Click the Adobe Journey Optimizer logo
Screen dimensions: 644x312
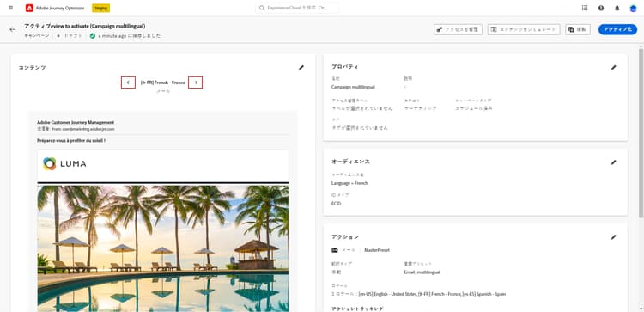click(29, 8)
